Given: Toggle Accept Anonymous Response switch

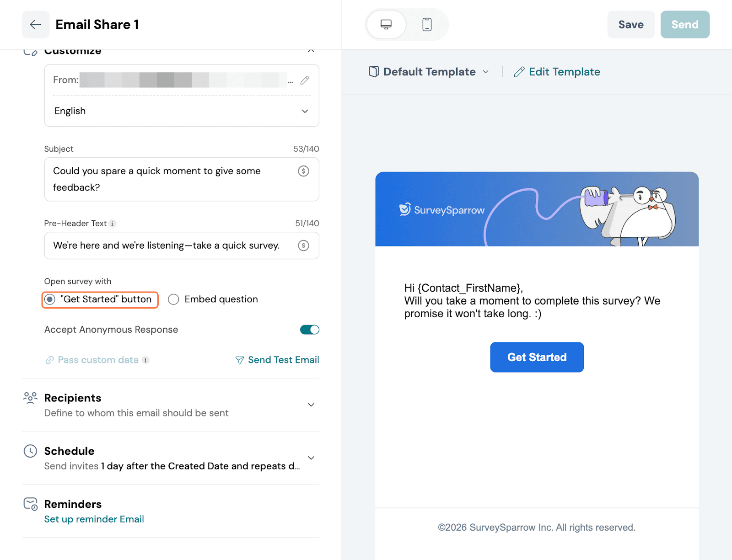Looking at the screenshot, I should (x=309, y=330).
